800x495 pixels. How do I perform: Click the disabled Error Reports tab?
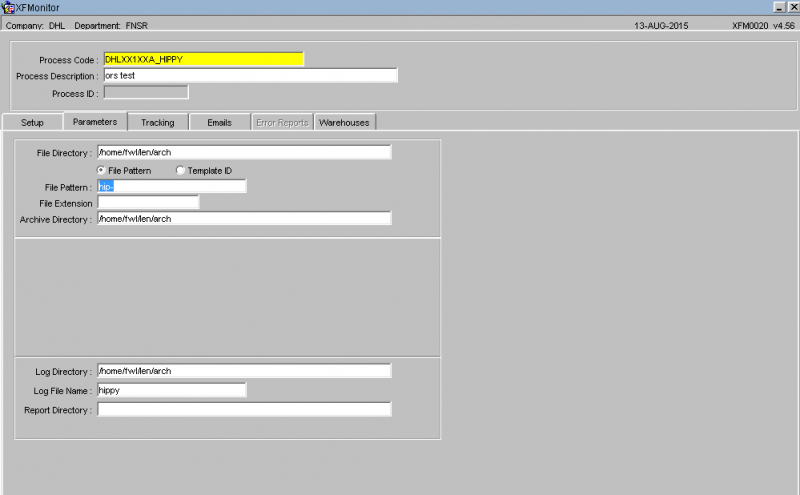click(x=282, y=122)
